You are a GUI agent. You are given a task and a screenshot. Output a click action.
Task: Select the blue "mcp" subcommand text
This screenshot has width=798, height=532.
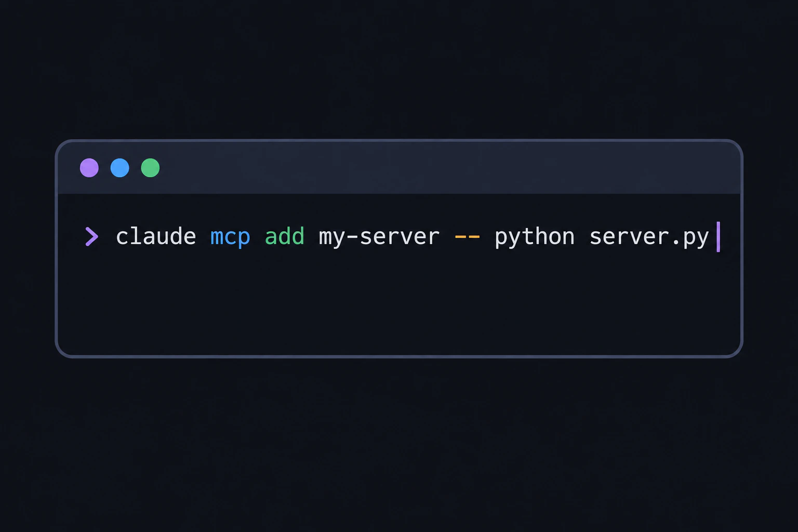230,238
